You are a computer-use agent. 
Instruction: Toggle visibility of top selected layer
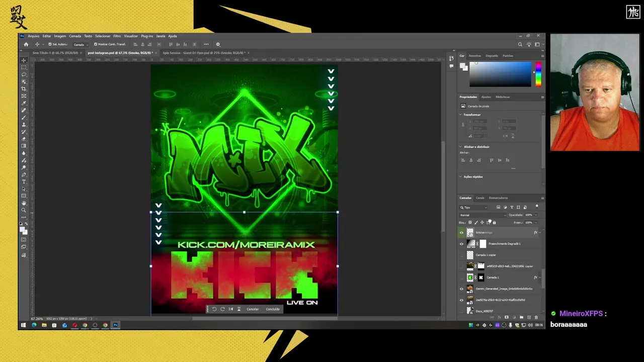pos(461,232)
